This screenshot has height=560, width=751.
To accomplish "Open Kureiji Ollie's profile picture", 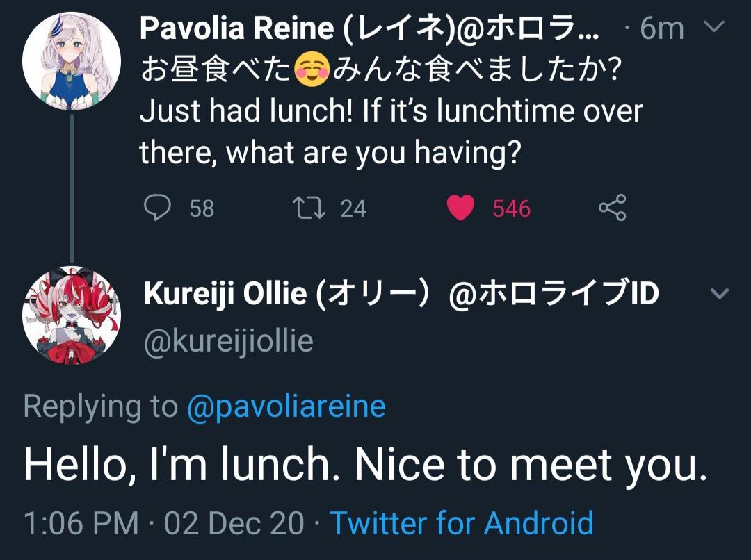I will coord(72,314).
